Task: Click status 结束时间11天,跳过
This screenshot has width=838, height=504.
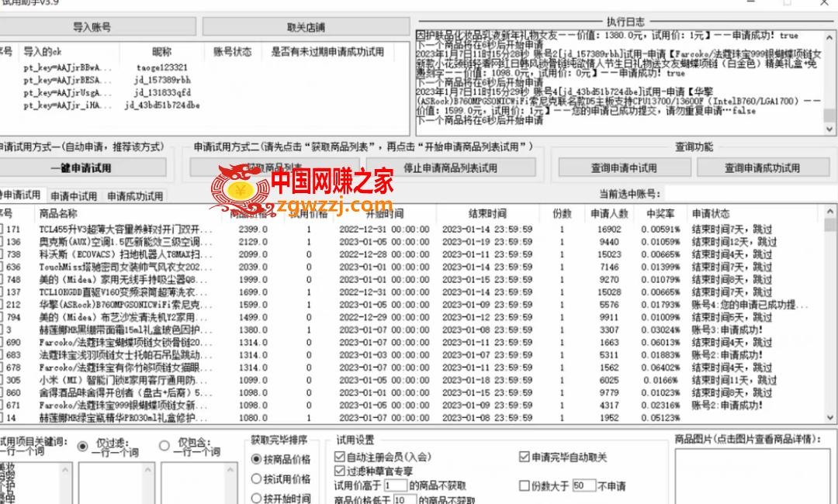Action: (x=734, y=380)
